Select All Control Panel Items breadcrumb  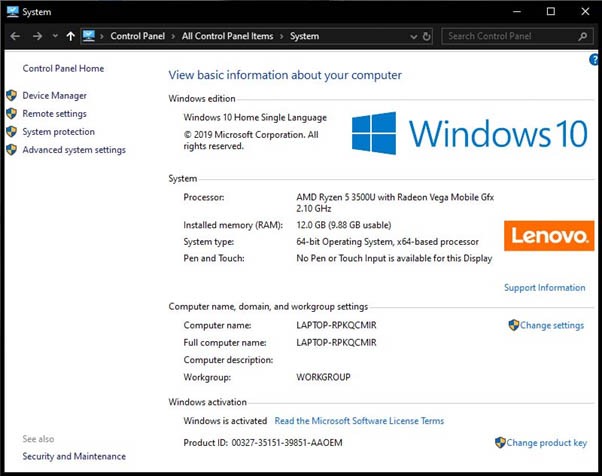[x=227, y=36]
